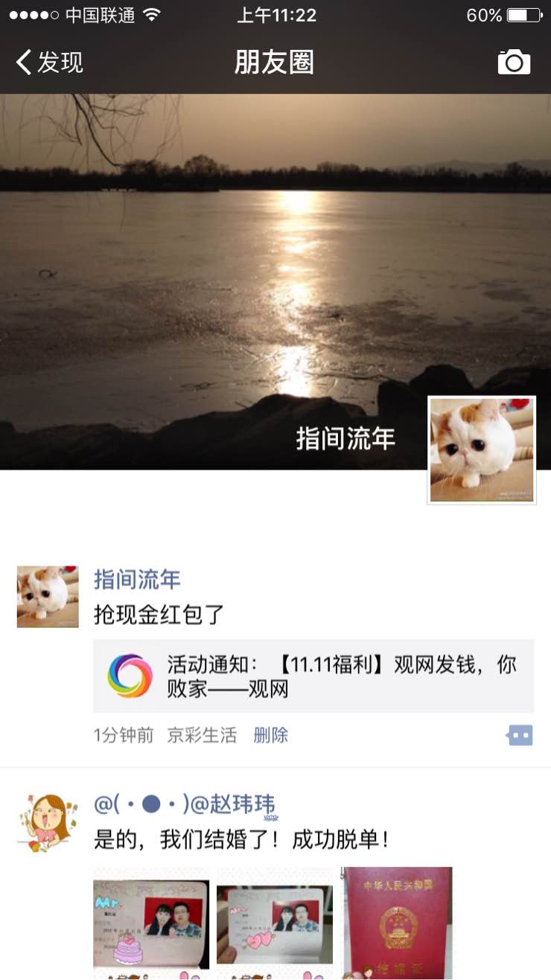The width and height of the screenshot is (551, 980).
Task: Open the comment and like bubble icon
Action: [520, 736]
